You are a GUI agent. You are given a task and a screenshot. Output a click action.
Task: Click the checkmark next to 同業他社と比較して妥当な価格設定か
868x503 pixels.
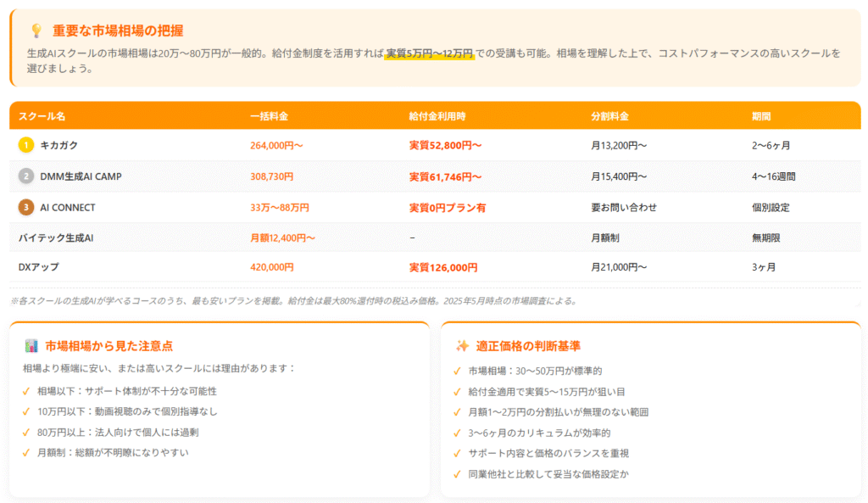[x=457, y=474]
